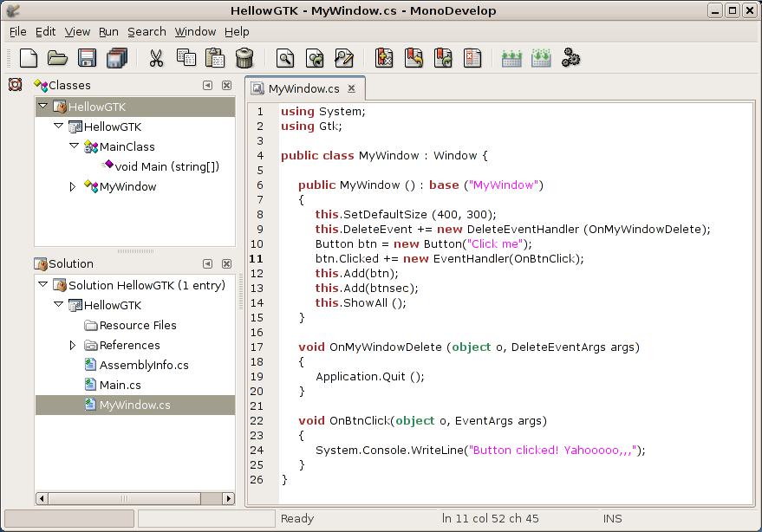Viewport: 762px width, 532px height.
Task: Close the Classes panel
Action: [x=226, y=86]
